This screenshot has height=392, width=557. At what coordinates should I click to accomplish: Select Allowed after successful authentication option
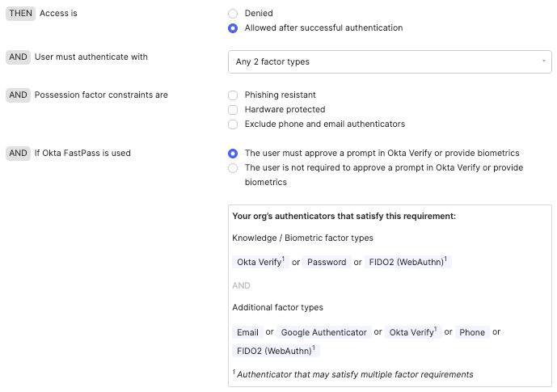click(233, 28)
